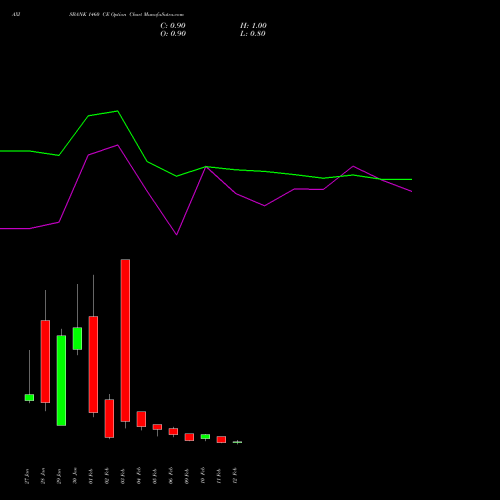
Task: Click the close value C: 0.90
Action: pos(173,26)
